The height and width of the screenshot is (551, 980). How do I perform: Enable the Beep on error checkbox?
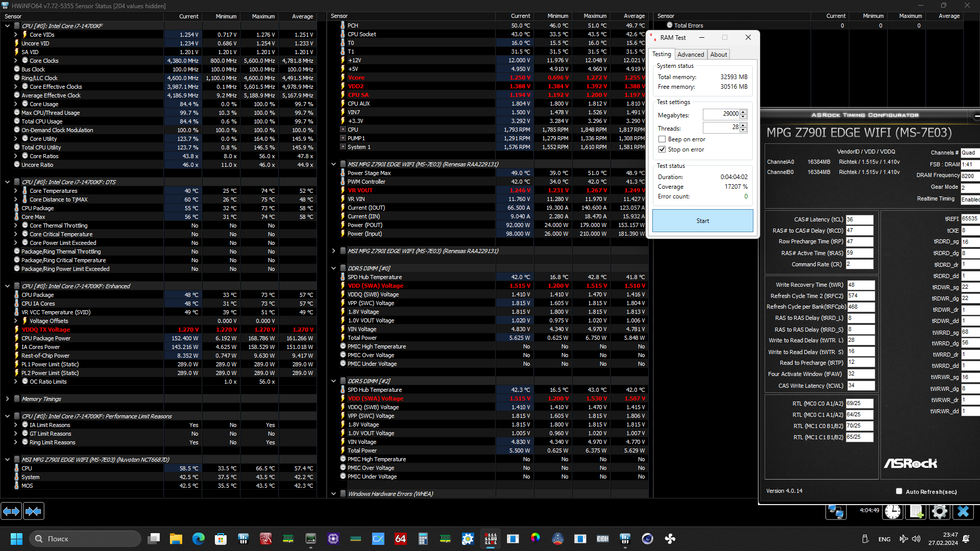pos(662,139)
